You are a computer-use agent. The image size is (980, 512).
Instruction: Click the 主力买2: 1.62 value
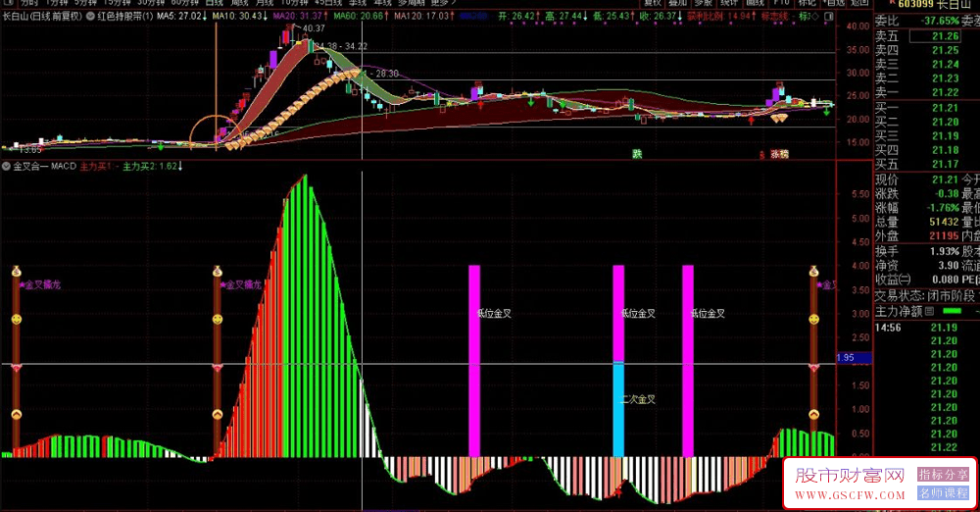153,167
